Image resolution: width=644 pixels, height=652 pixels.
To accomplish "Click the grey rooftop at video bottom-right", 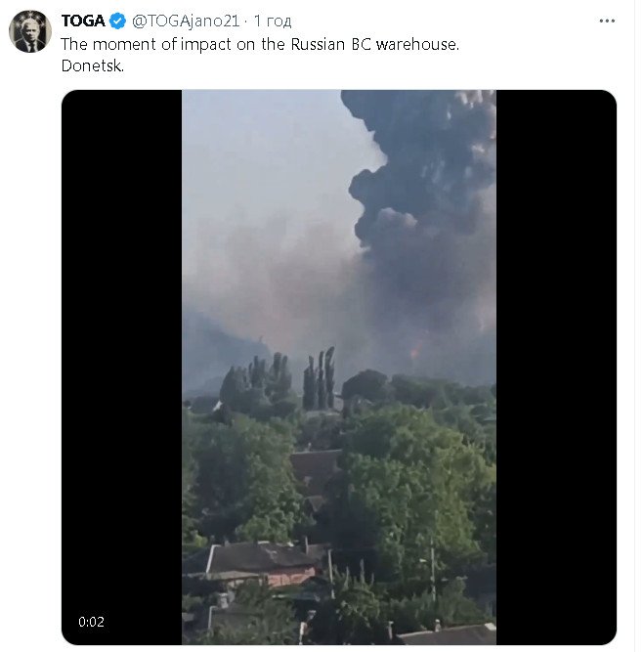I will coord(451,634).
